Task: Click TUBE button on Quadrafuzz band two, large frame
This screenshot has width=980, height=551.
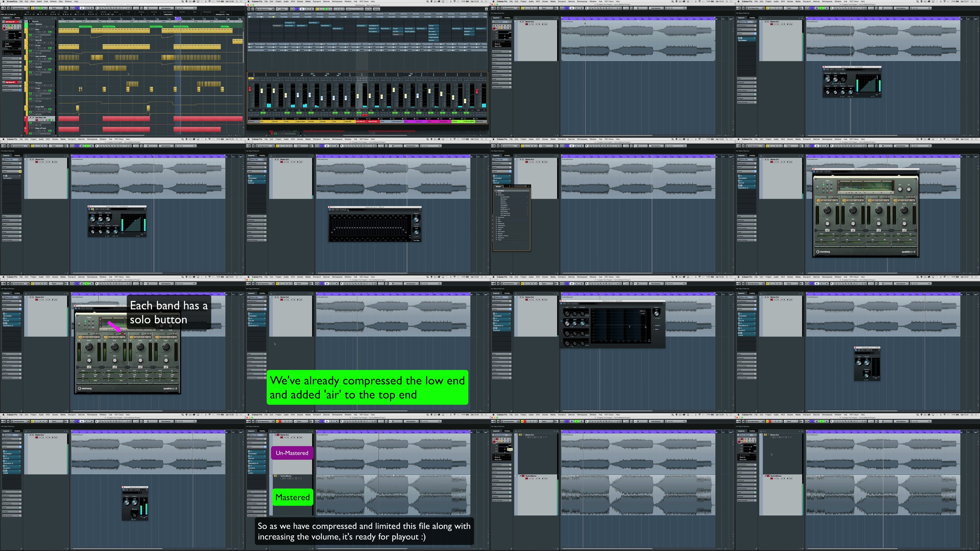Action: [x=849, y=201]
